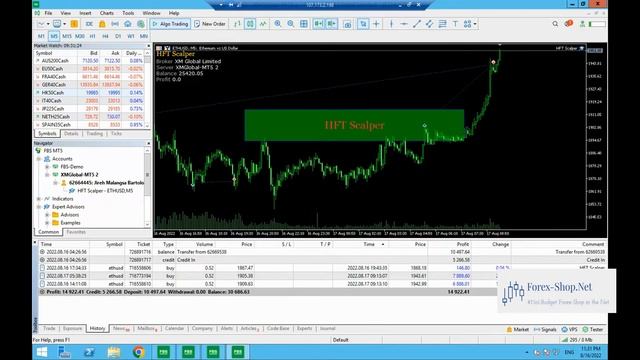Image resolution: width=640 pixels, height=360 pixels.
Task: Select the equidistant channel tool
Action: (x=429, y=24)
